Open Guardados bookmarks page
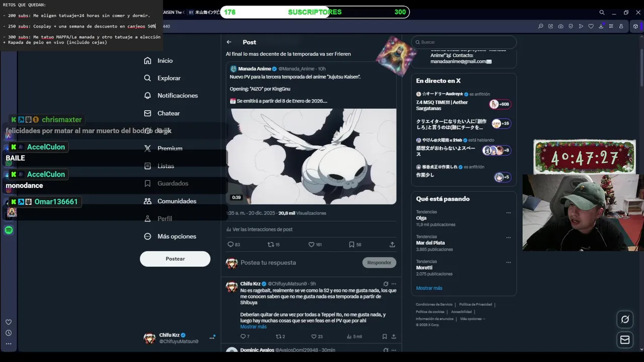 pyautogui.click(x=166, y=184)
